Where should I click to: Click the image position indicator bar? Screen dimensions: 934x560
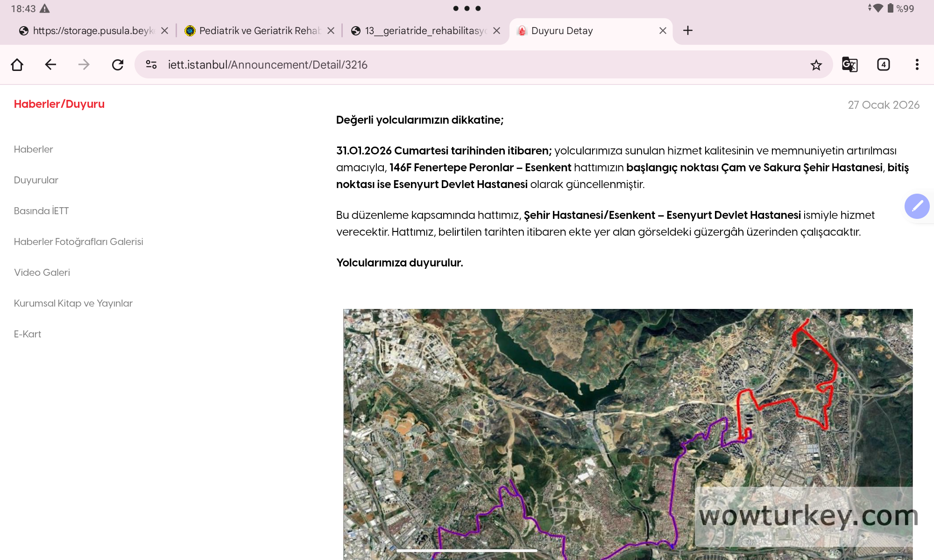click(x=467, y=551)
